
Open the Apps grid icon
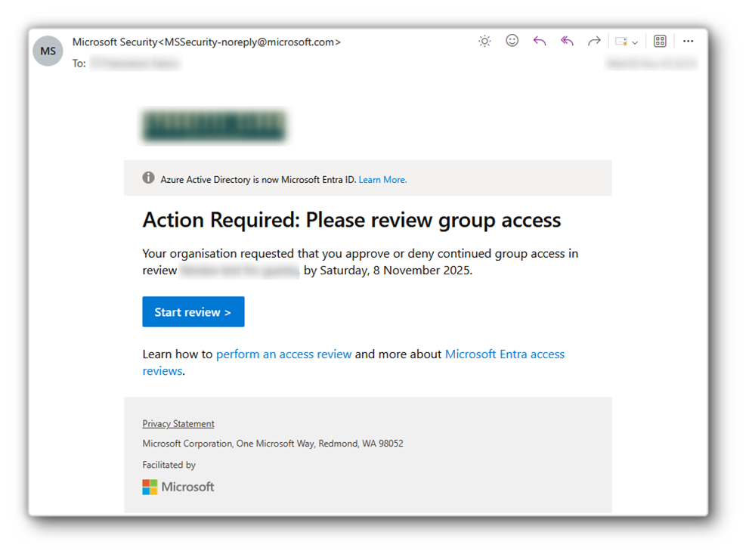click(x=660, y=42)
